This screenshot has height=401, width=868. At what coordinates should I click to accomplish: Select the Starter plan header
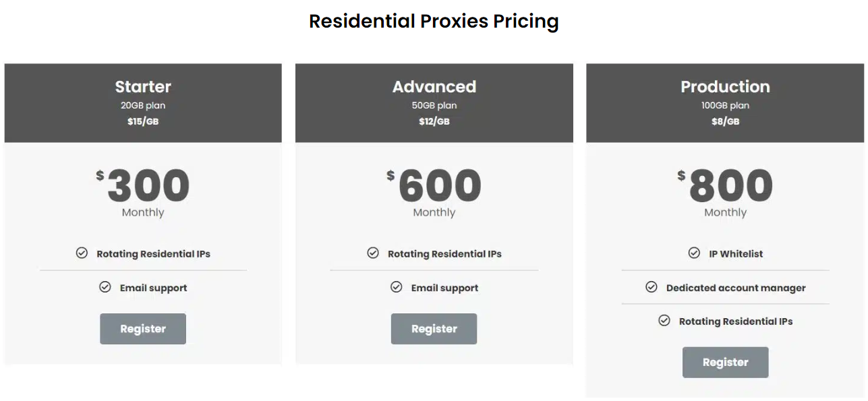pos(143,103)
